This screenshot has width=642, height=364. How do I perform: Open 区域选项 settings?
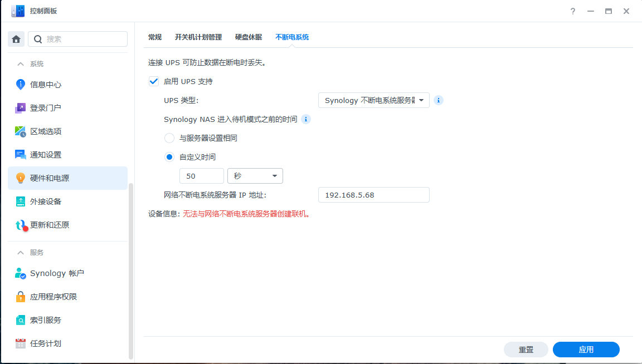click(x=47, y=131)
